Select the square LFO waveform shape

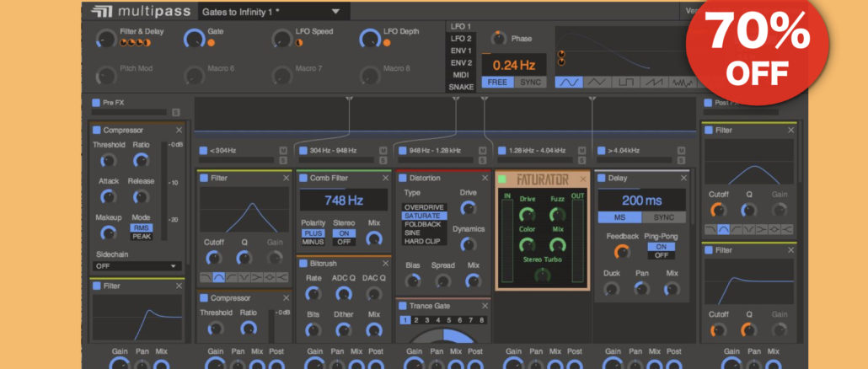[625, 82]
